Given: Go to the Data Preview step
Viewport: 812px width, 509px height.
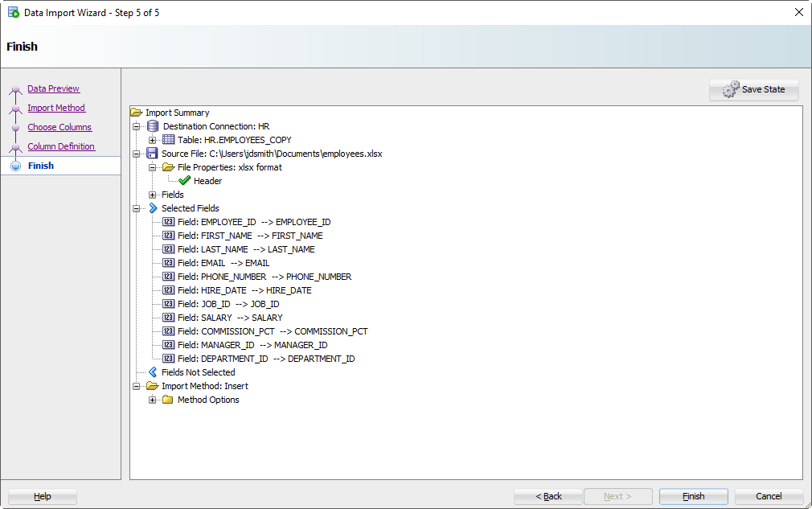Looking at the screenshot, I should [x=53, y=88].
